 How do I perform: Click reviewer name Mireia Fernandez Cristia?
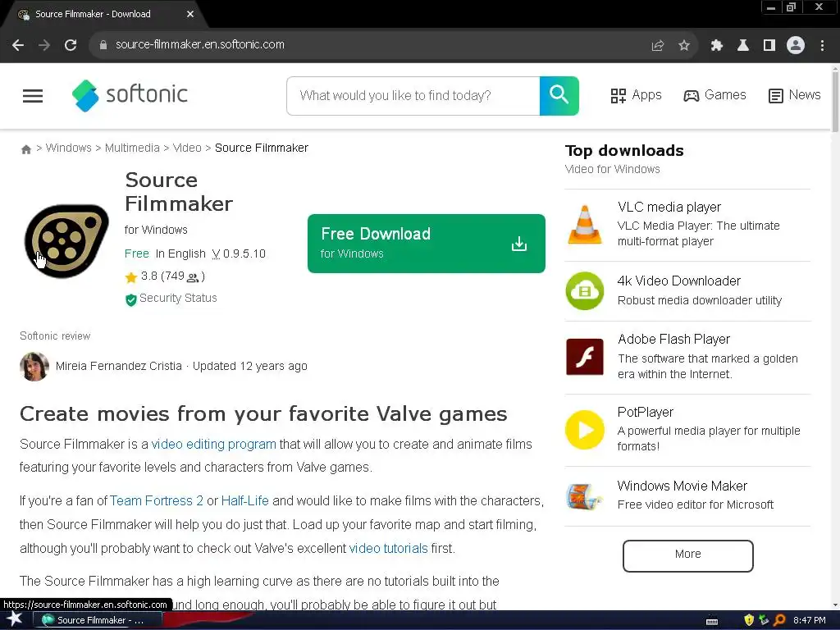point(119,367)
